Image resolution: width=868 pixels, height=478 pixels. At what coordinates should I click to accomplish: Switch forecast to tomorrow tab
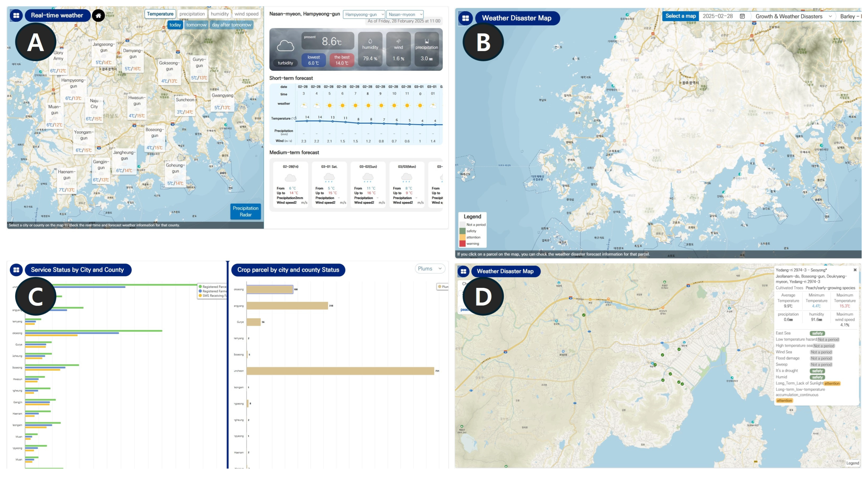click(196, 25)
